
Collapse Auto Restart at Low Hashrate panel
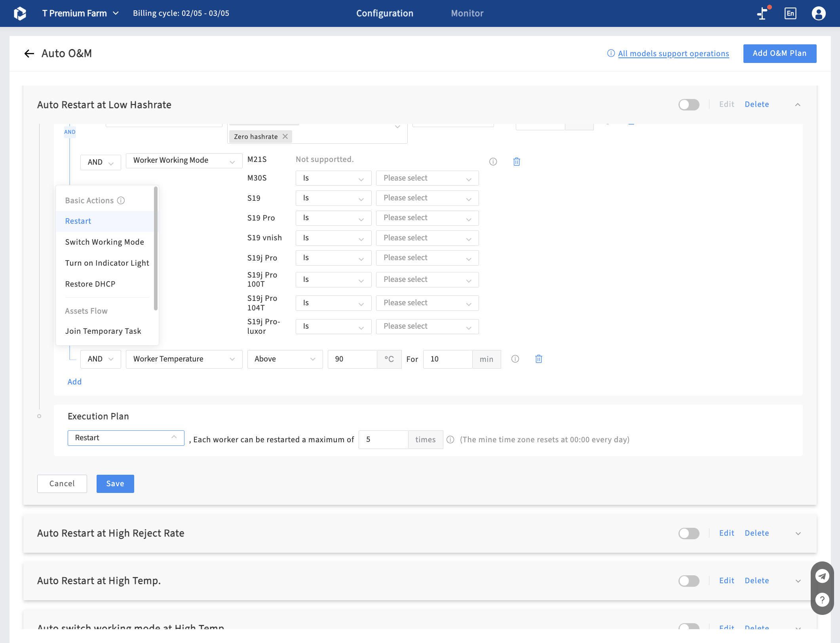(798, 105)
